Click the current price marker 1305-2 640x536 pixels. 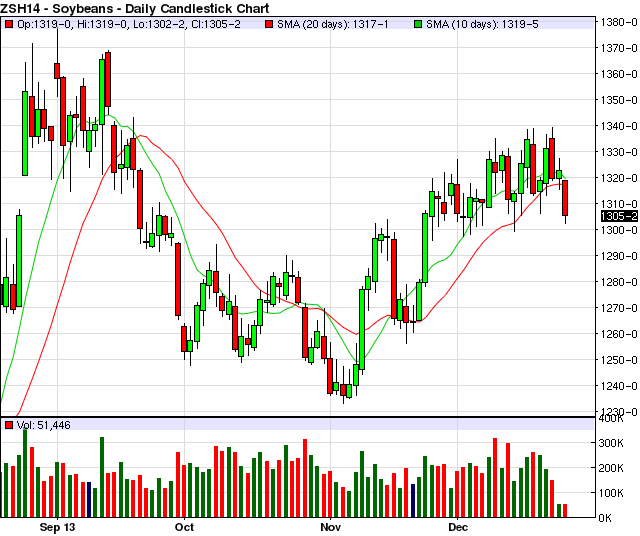click(x=619, y=216)
